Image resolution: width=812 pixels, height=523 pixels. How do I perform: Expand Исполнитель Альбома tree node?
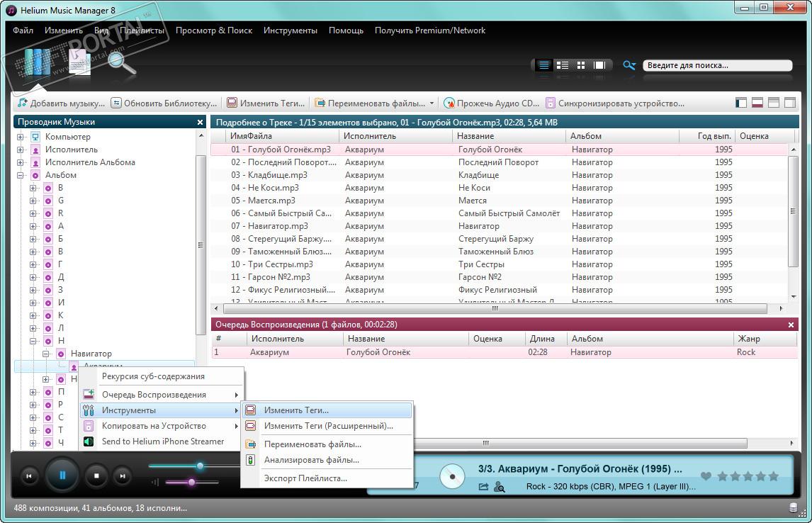tap(21, 162)
